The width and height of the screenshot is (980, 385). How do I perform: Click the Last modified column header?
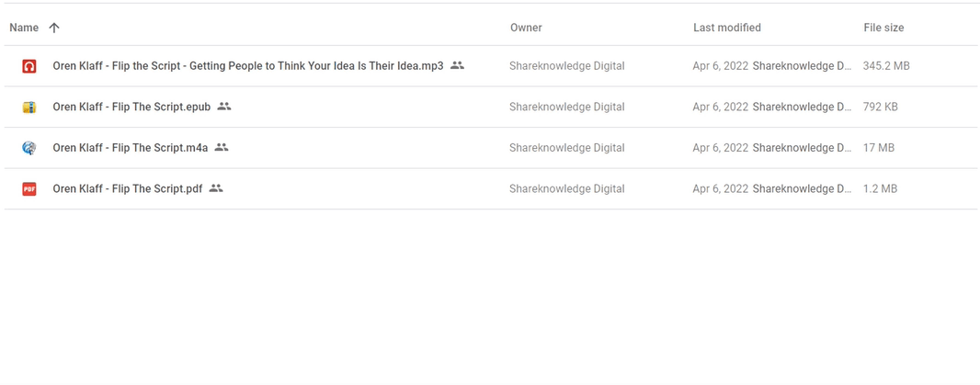pyautogui.click(x=726, y=28)
